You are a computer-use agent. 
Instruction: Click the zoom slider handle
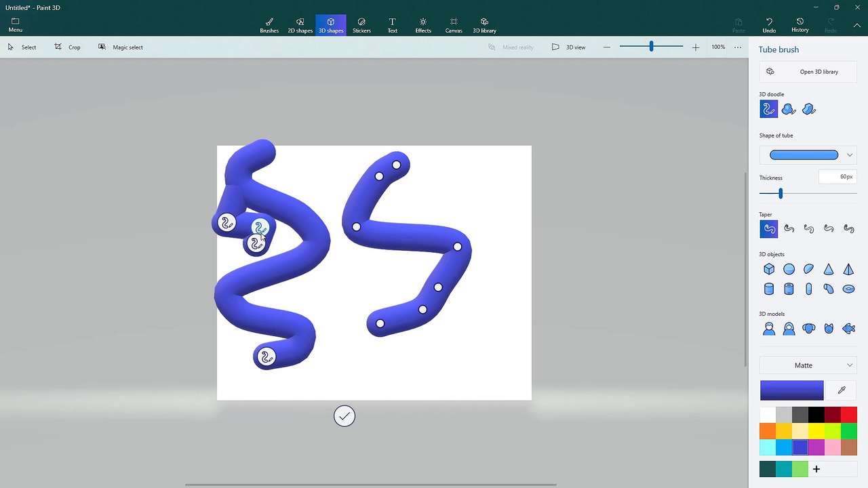point(651,47)
